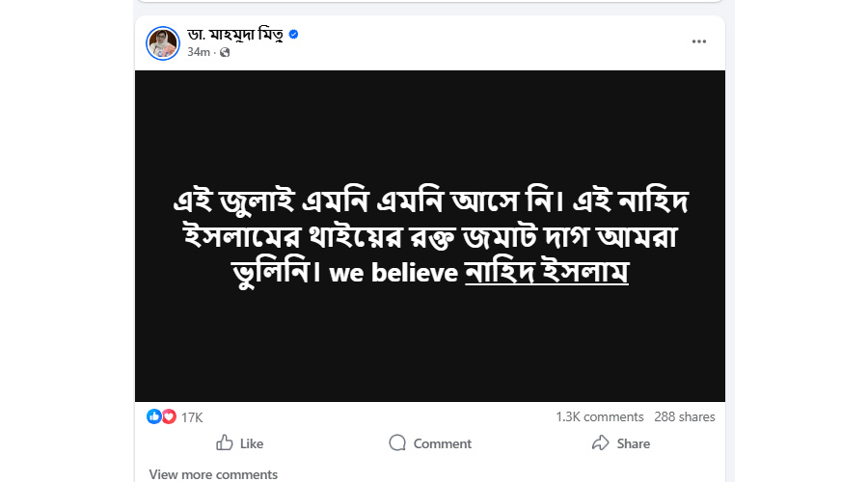Click the Comment button text
The height and width of the screenshot is (482, 868).
point(442,444)
